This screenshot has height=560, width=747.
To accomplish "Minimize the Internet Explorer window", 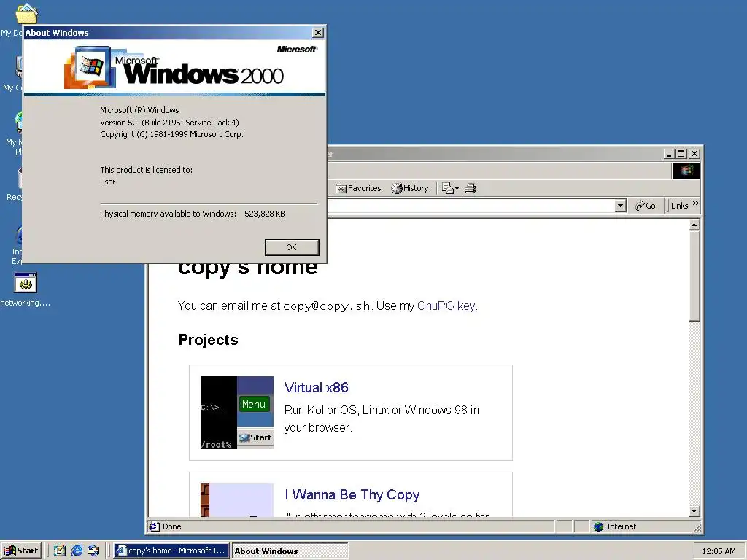I will pyautogui.click(x=670, y=153).
